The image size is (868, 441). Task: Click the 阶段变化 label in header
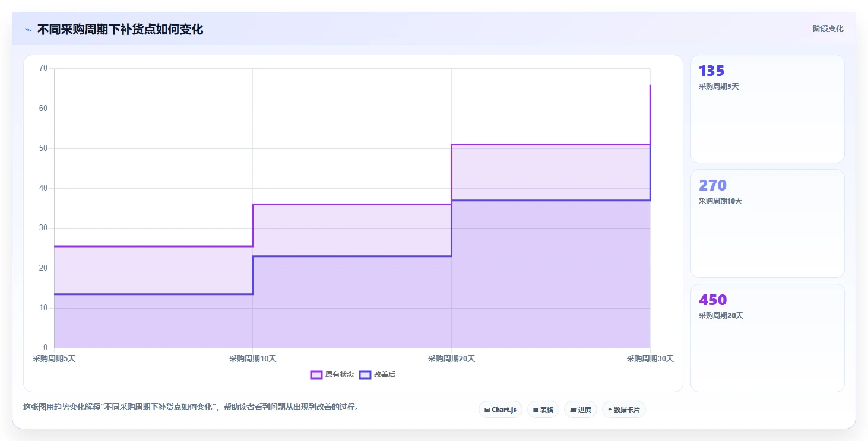click(x=828, y=28)
